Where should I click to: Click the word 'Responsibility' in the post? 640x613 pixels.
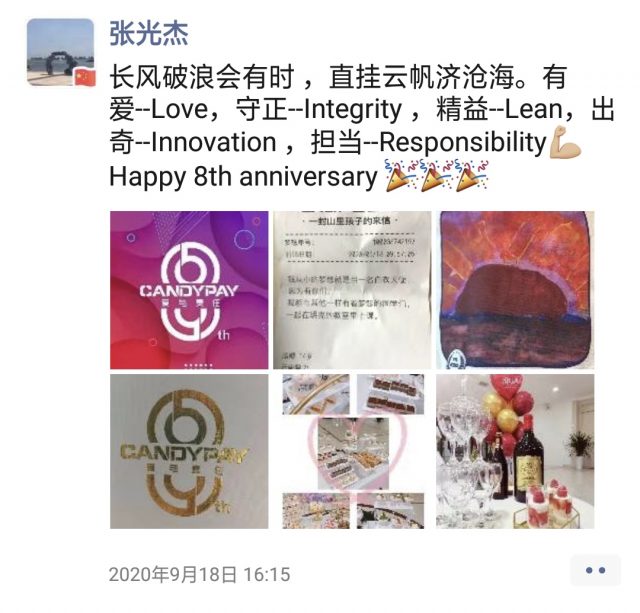click(x=463, y=143)
